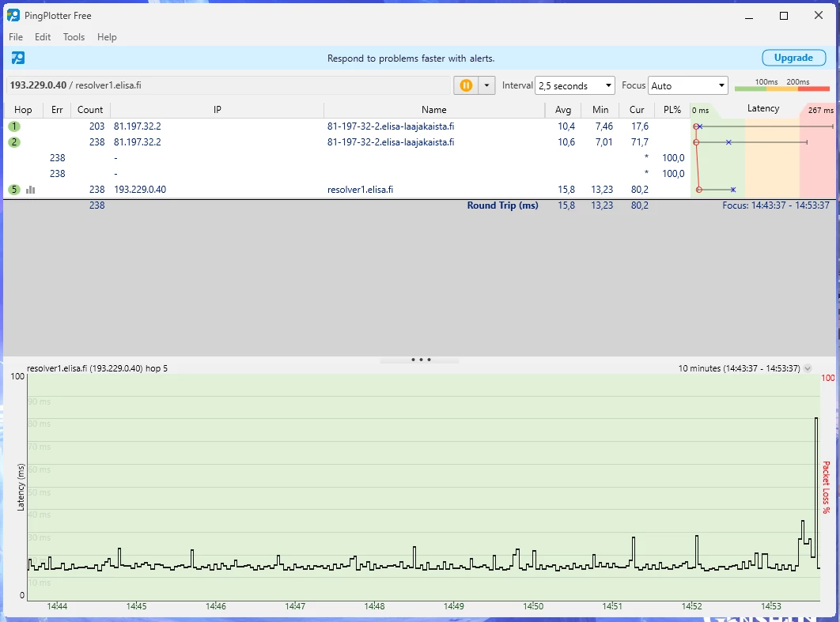840x622 pixels.
Task: Click the PingPlotter app icon in the title bar
Action: (x=13, y=16)
